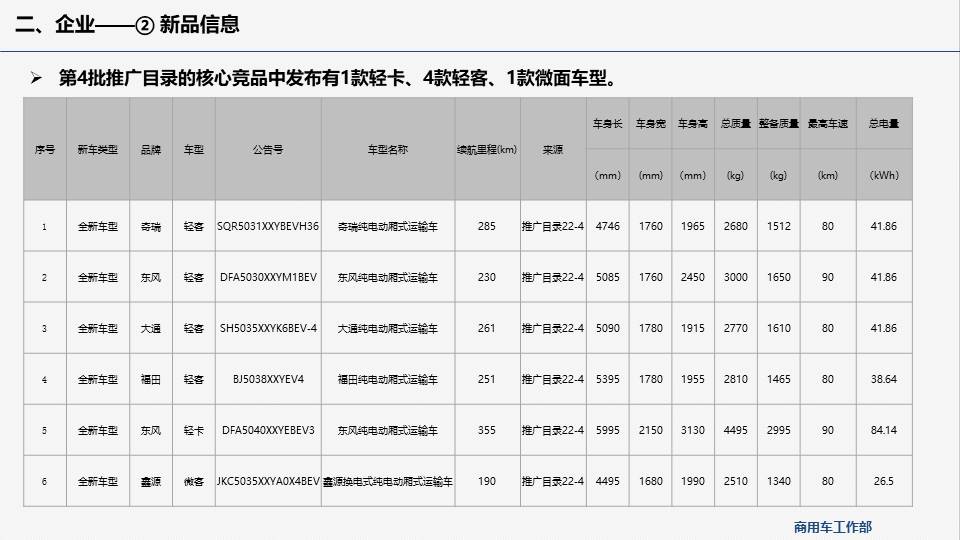The width and height of the screenshot is (960, 540).
Task: Click the range value 355
Action: (487, 430)
